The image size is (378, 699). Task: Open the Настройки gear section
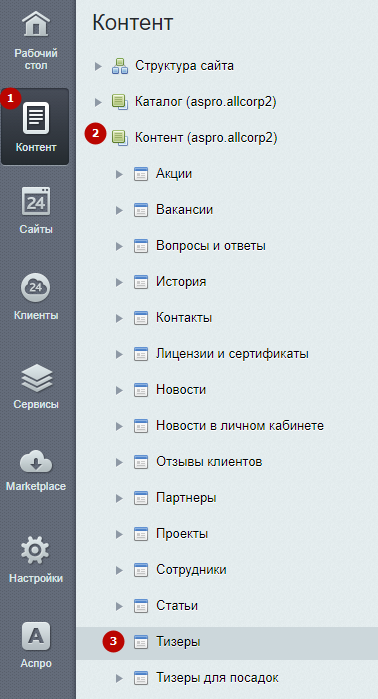(x=36, y=560)
